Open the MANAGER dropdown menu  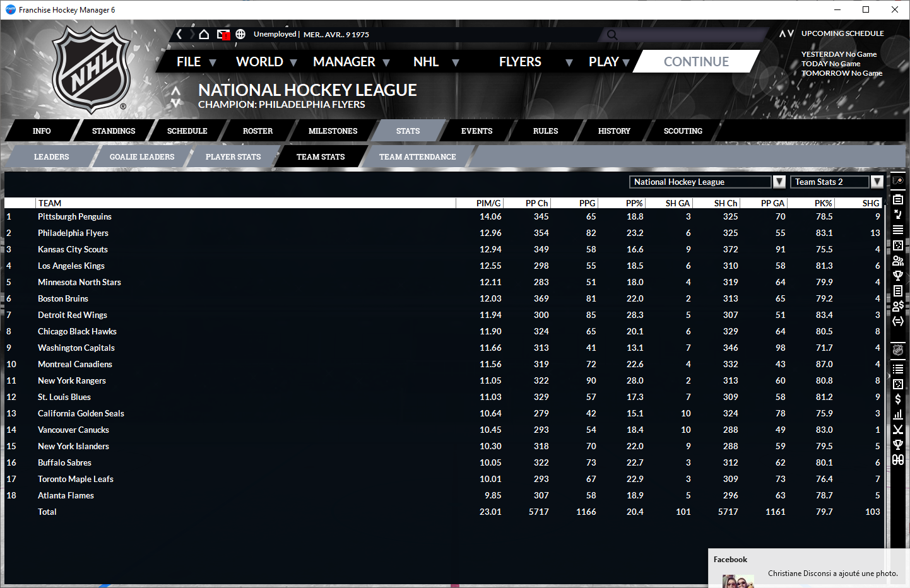click(x=351, y=62)
